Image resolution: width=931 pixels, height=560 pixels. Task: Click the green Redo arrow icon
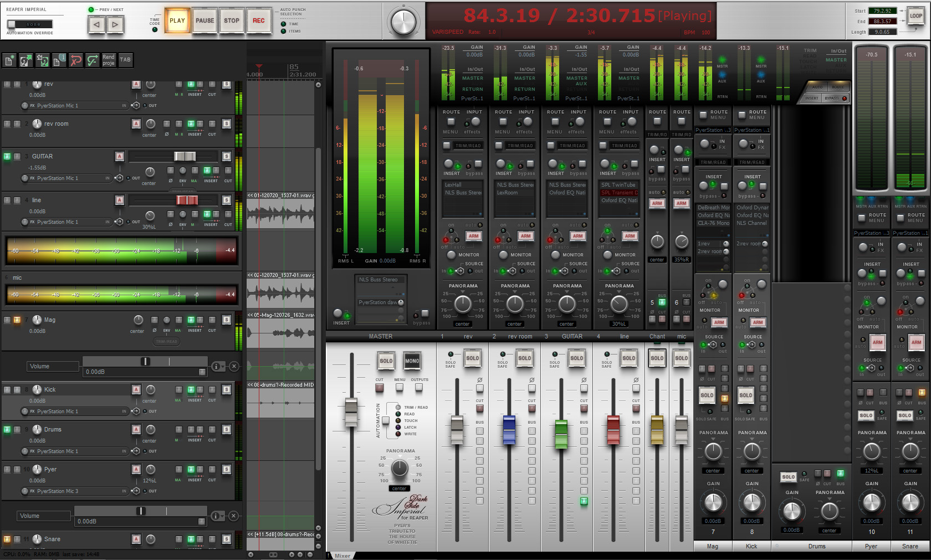92,60
